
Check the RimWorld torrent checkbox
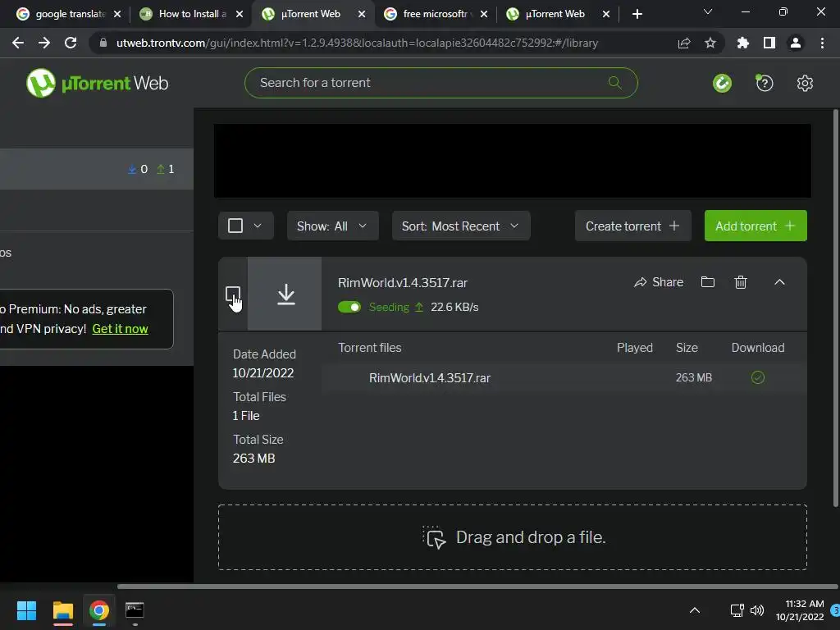[233, 294]
